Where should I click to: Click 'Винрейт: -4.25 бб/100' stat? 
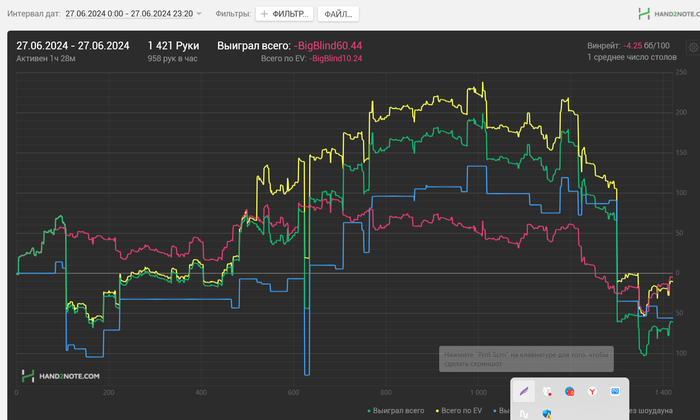click(x=628, y=46)
